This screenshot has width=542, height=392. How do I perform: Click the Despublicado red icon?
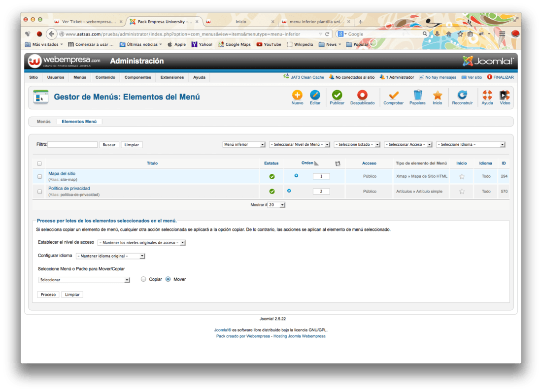pyautogui.click(x=362, y=95)
